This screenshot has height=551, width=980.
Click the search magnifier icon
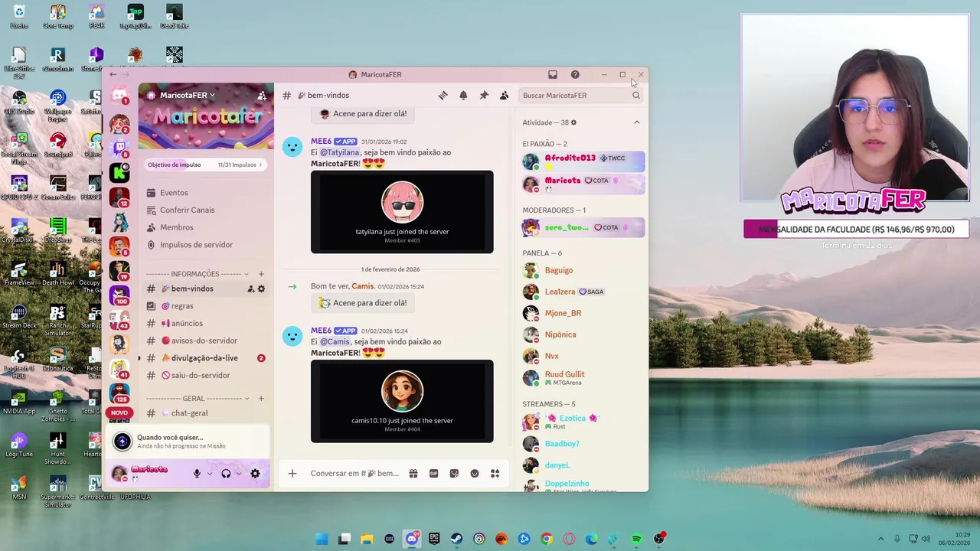[x=635, y=95]
